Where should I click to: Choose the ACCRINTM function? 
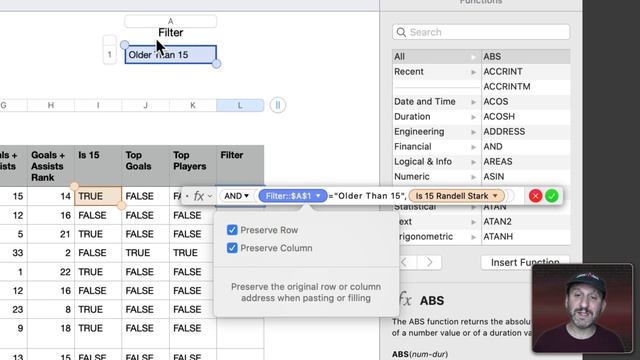tap(526, 87)
